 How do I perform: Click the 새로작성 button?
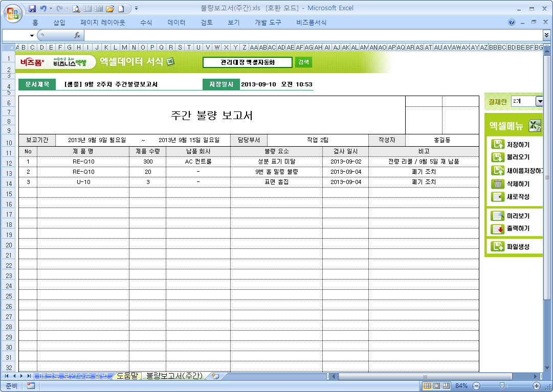(511, 197)
